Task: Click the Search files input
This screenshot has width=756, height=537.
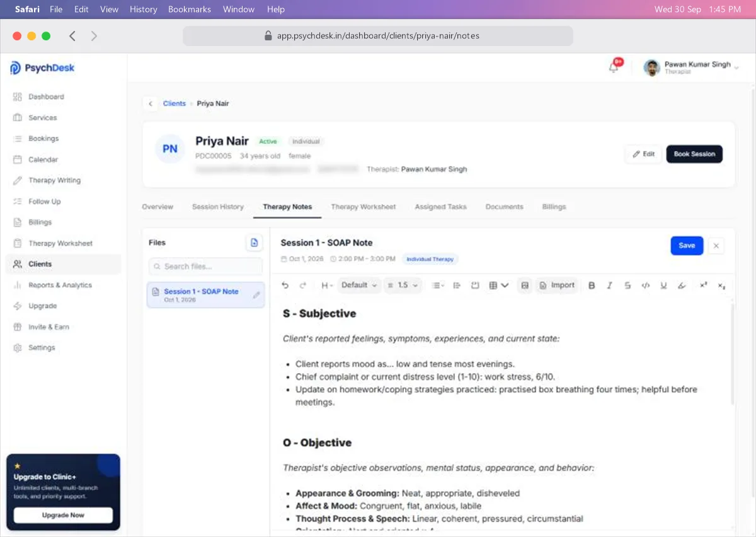Action: [205, 267]
